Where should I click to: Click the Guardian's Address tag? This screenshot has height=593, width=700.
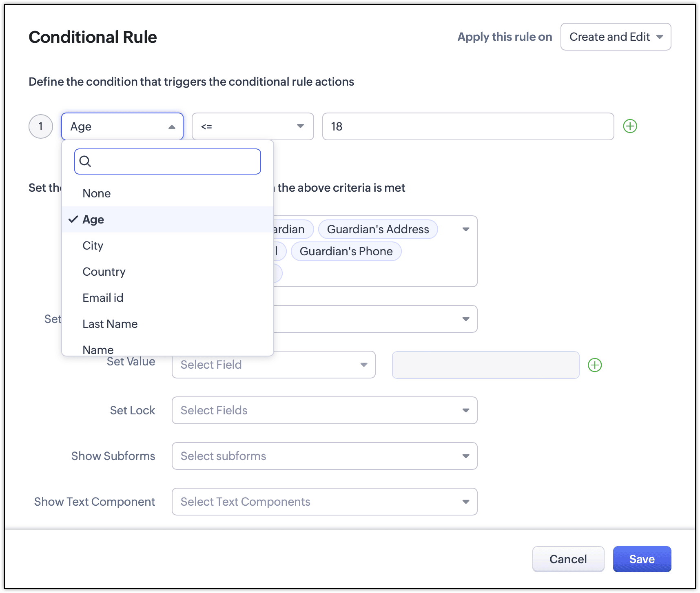(378, 229)
